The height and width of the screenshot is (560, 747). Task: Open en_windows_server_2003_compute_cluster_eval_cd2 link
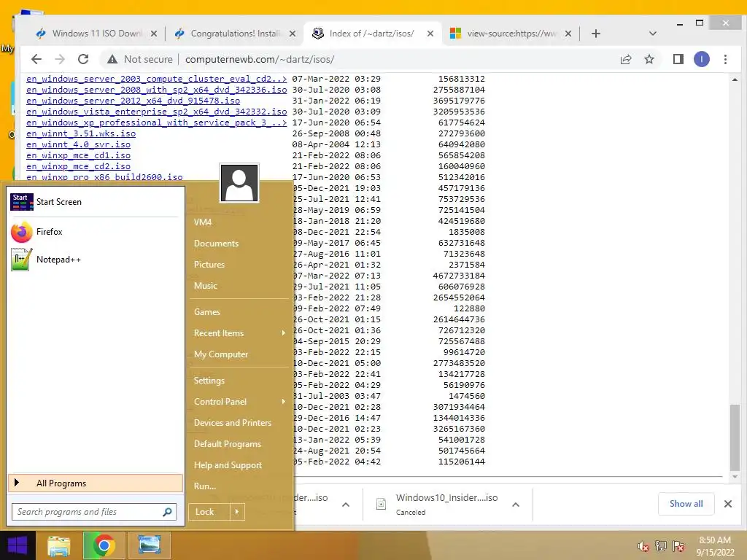[156, 79]
